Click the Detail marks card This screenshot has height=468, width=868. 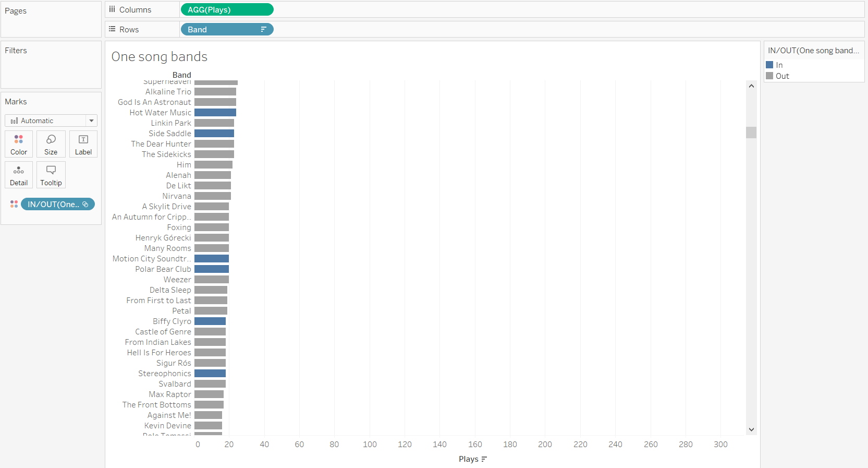(x=19, y=175)
